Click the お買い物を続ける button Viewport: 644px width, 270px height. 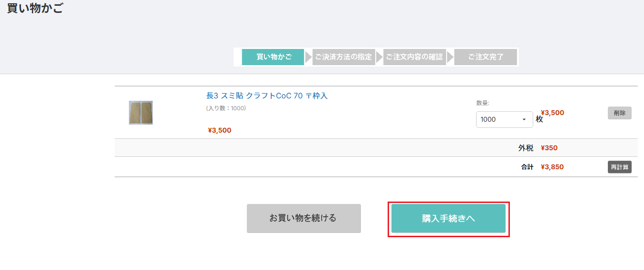[x=303, y=218]
